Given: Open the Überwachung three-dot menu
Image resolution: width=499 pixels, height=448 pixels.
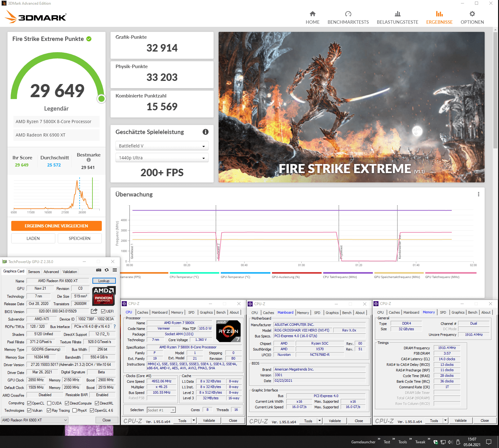Looking at the screenshot, I should point(478,194).
